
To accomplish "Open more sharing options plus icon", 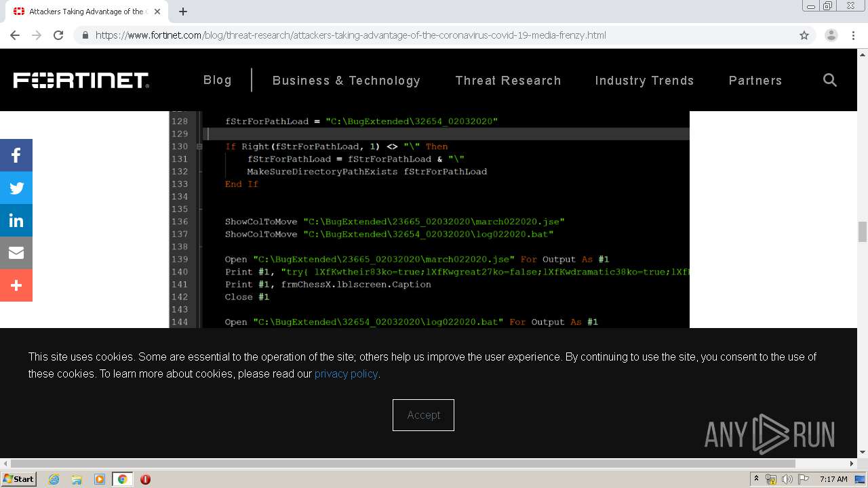I will 16,285.
